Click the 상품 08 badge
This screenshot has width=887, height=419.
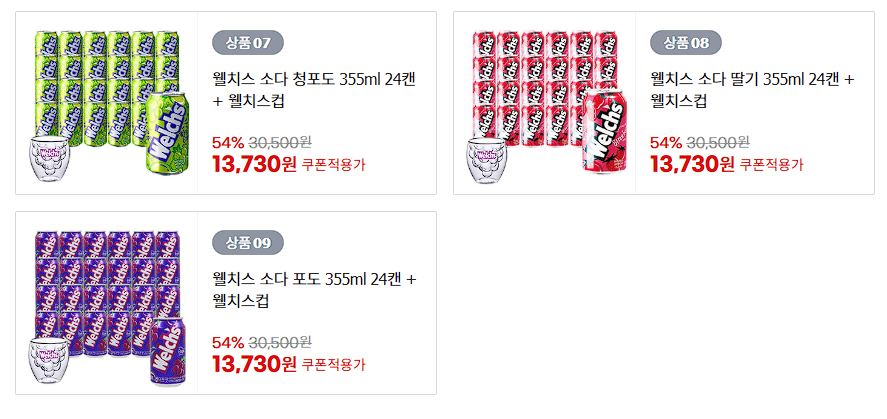[x=686, y=42]
